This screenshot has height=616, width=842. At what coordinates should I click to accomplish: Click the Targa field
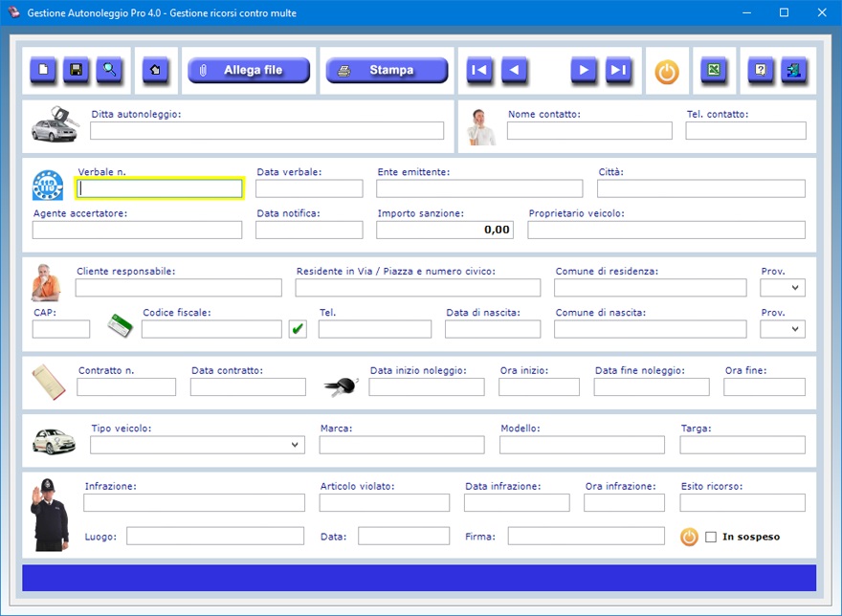[742, 445]
